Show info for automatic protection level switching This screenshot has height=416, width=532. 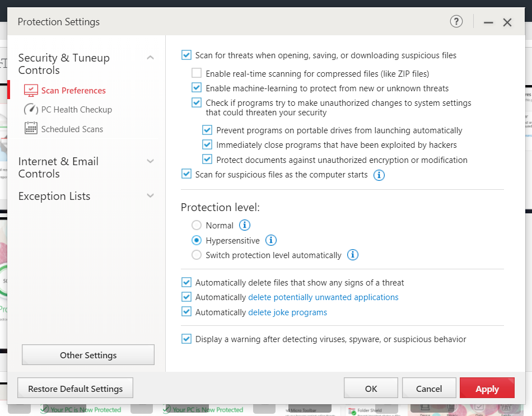(352, 255)
